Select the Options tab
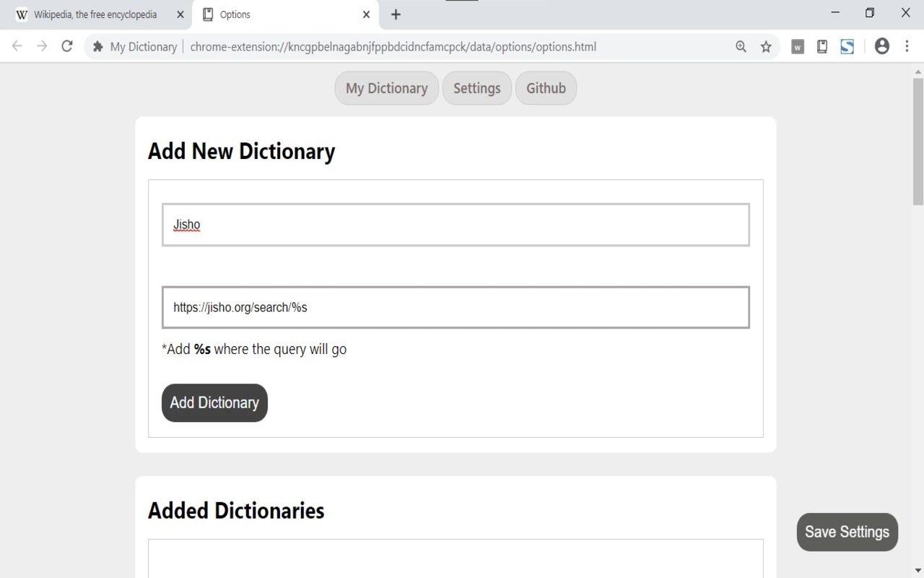Image resolution: width=924 pixels, height=578 pixels. pos(285,15)
